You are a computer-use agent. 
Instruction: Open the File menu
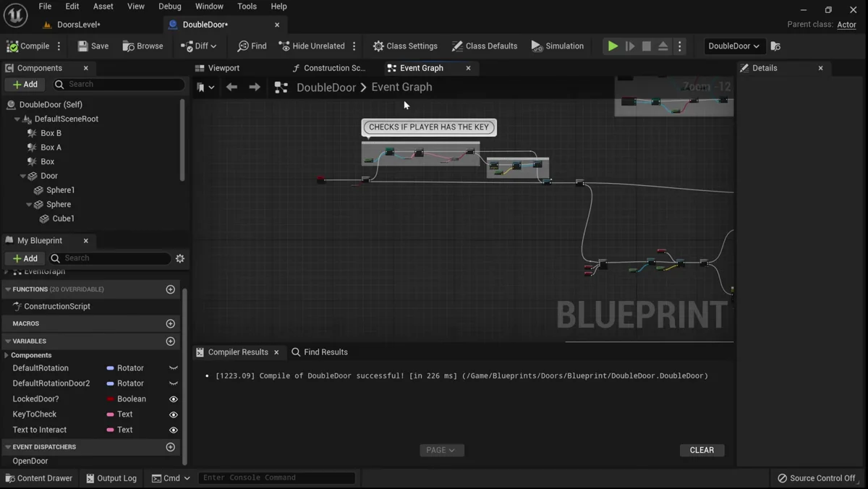[45, 7]
